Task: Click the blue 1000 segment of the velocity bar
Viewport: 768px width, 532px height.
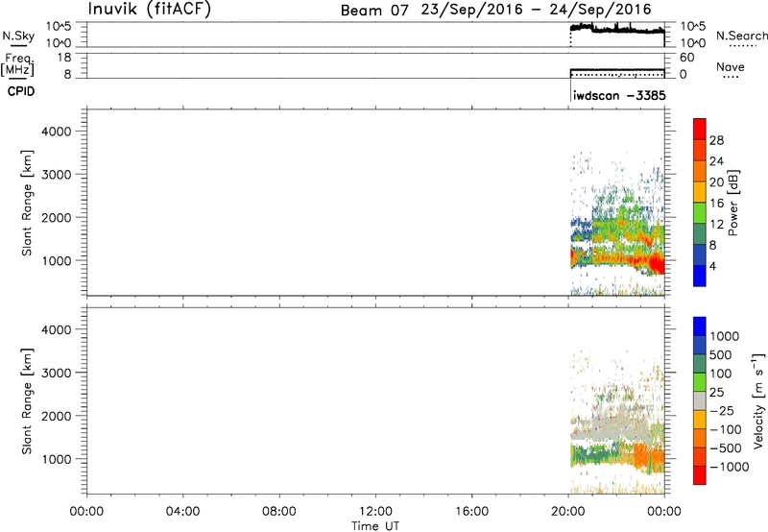Action: [700, 326]
